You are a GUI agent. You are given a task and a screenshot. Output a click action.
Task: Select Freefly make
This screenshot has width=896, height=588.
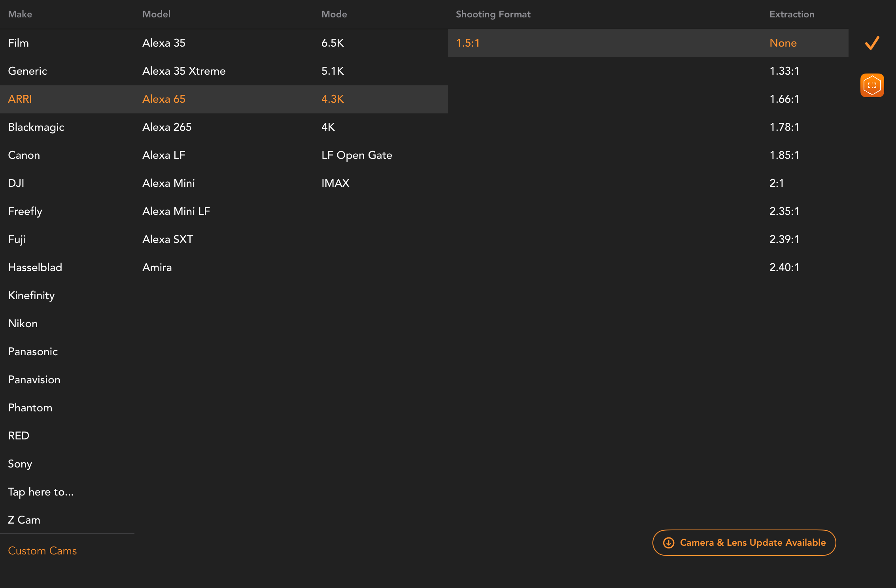coord(67,211)
